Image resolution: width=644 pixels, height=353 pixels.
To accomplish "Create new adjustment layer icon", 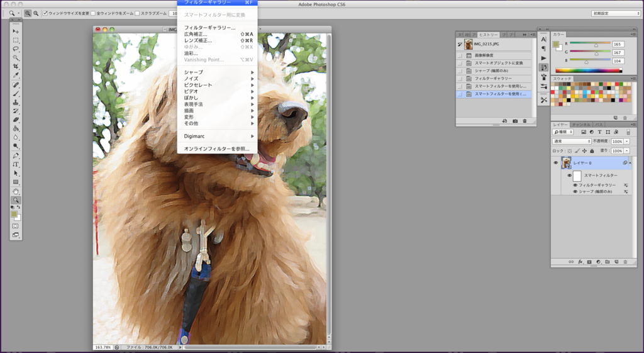I will pyautogui.click(x=599, y=262).
